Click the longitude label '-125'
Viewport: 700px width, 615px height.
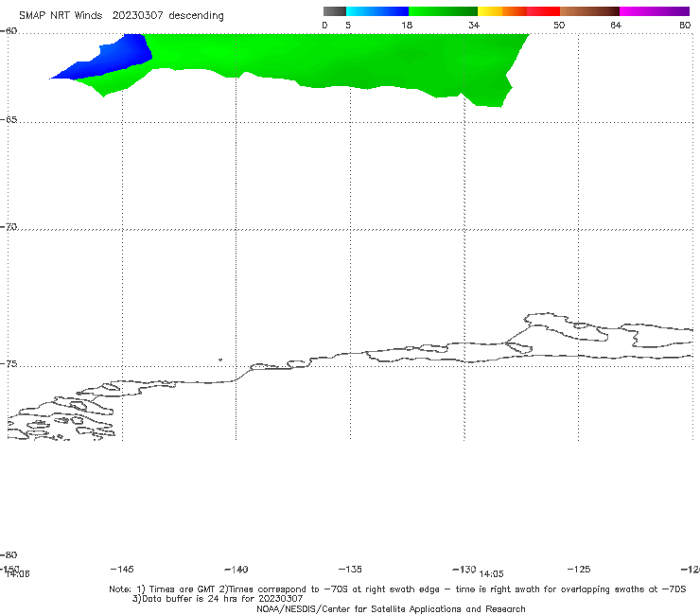579,569
